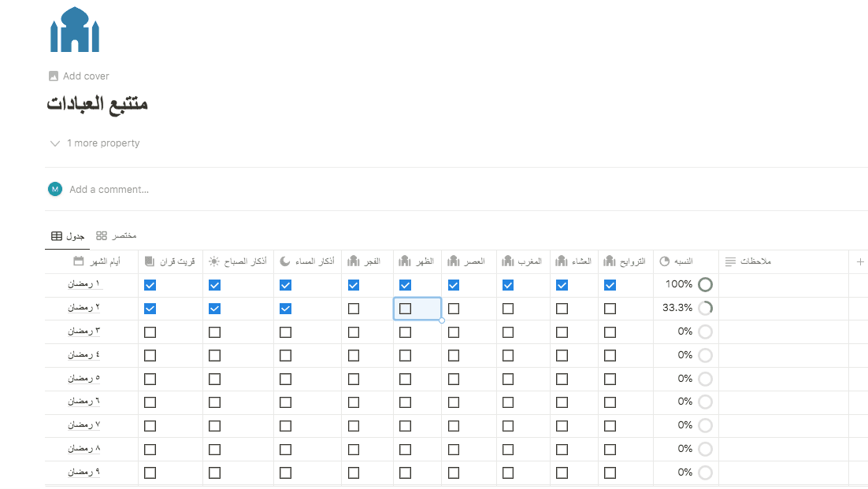Image resolution: width=868 pixels, height=489 pixels.
Task: Click the 33.3% progress ring for ٢ رمضان
Action: tap(705, 309)
